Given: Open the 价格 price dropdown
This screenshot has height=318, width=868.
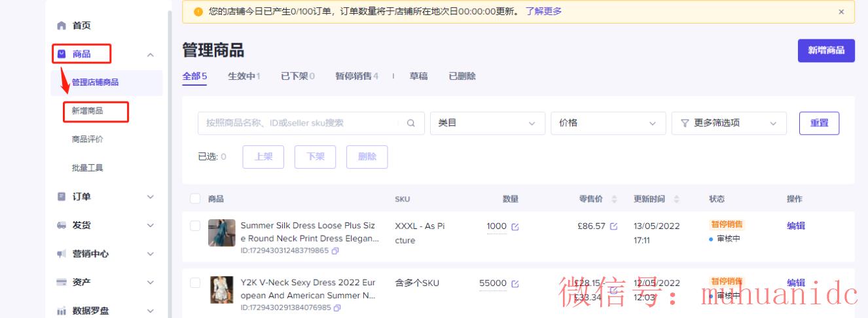Looking at the screenshot, I should click(x=608, y=123).
